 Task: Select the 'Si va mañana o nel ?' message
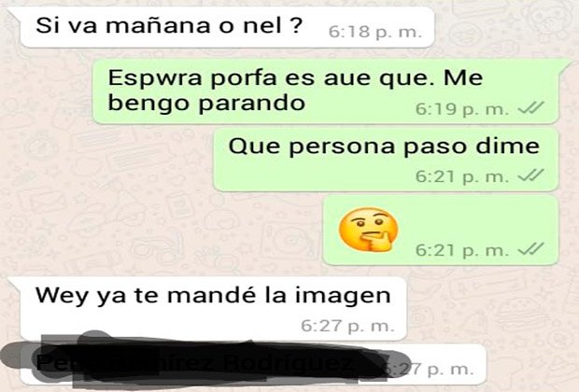pos(227,28)
